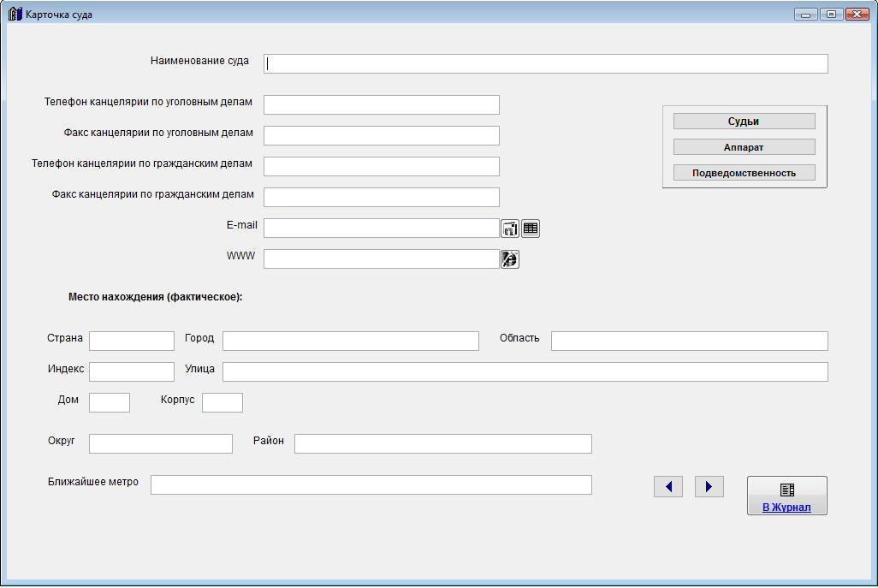Click the application icon in the title bar

[x=15, y=14]
